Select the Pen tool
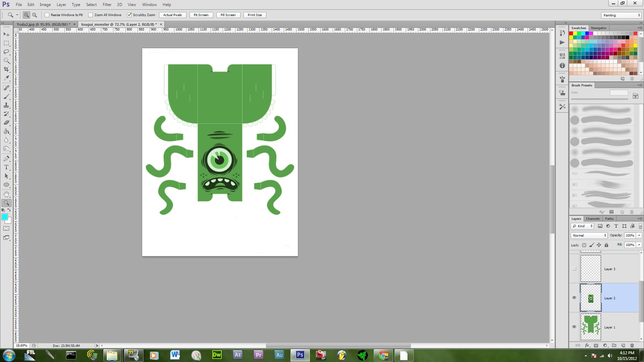The image size is (644, 362). coord(6,159)
